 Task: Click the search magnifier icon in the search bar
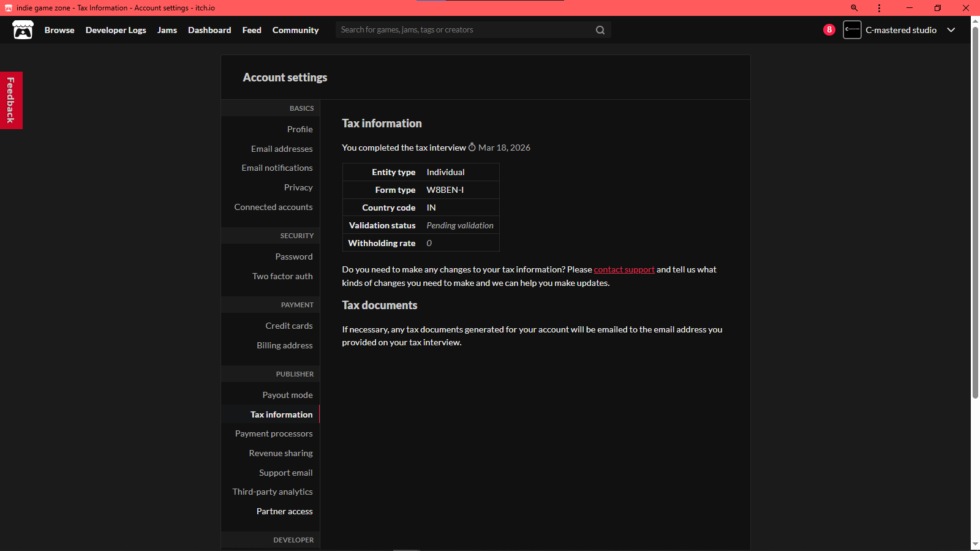600,30
